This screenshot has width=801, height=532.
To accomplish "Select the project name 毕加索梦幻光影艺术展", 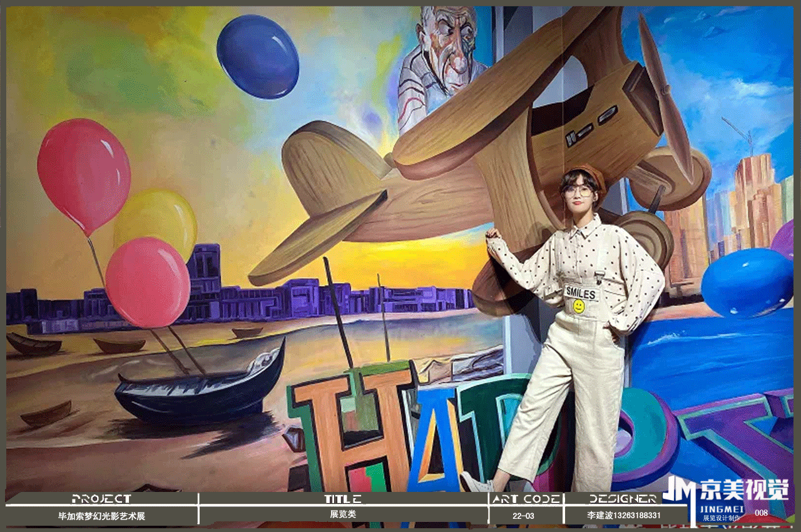I will (101, 516).
